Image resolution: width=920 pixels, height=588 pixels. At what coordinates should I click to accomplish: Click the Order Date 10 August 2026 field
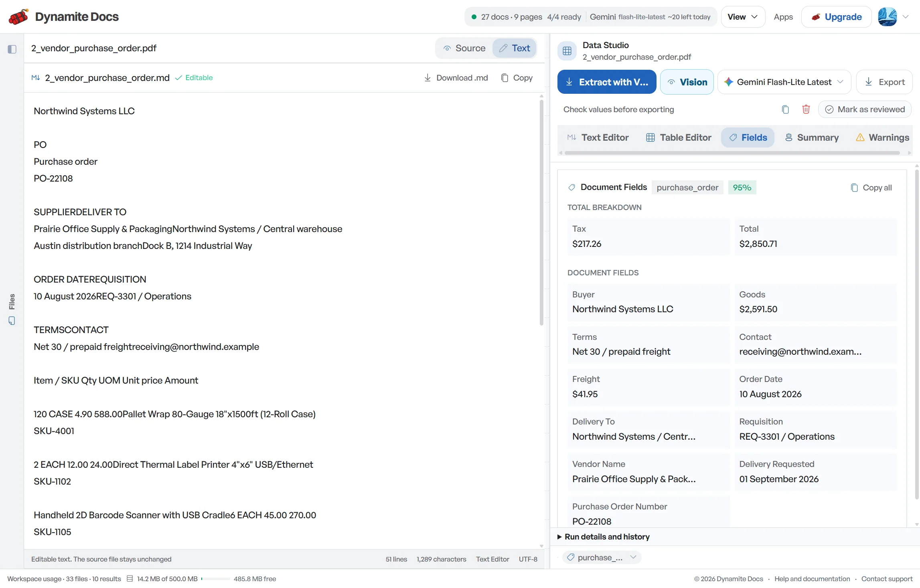(x=815, y=387)
